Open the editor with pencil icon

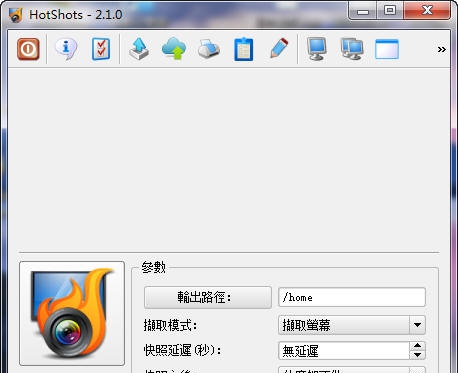coord(279,49)
